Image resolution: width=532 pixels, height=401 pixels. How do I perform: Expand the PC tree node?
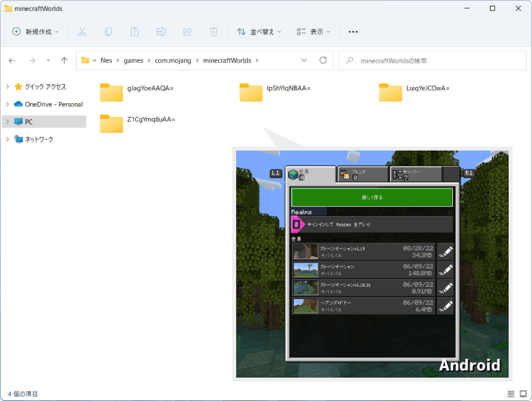(x=8, y=121)
